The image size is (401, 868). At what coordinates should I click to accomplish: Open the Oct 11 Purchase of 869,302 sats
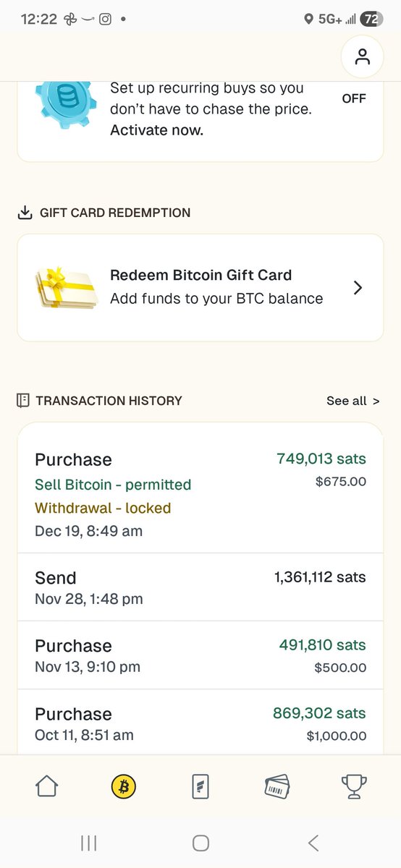click(x=200, y=723)
